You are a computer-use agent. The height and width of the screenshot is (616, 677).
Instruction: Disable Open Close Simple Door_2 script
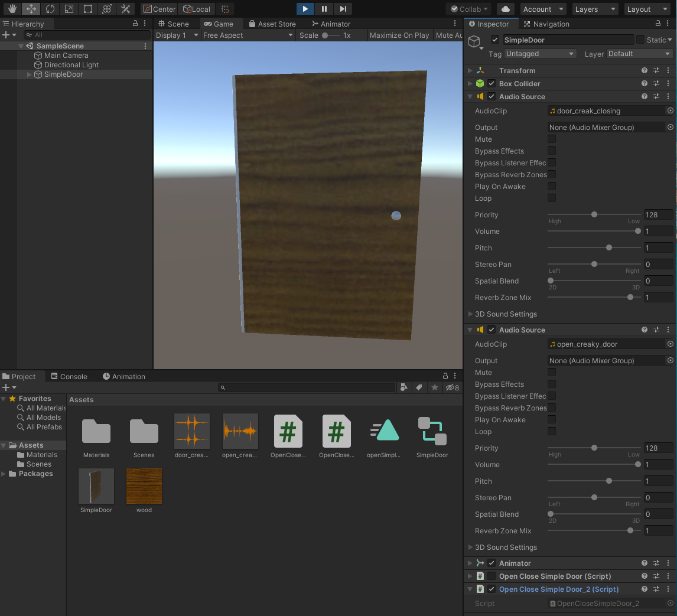tap(492, 589)
